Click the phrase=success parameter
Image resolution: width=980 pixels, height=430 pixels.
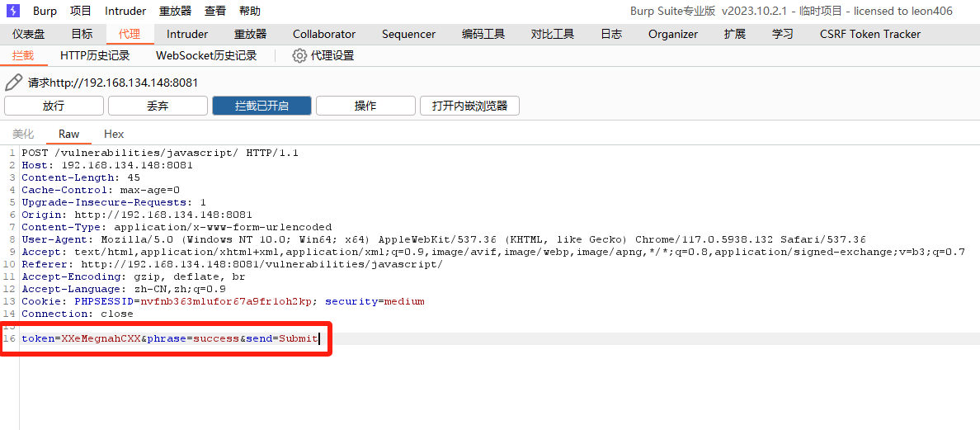(193, 338)
